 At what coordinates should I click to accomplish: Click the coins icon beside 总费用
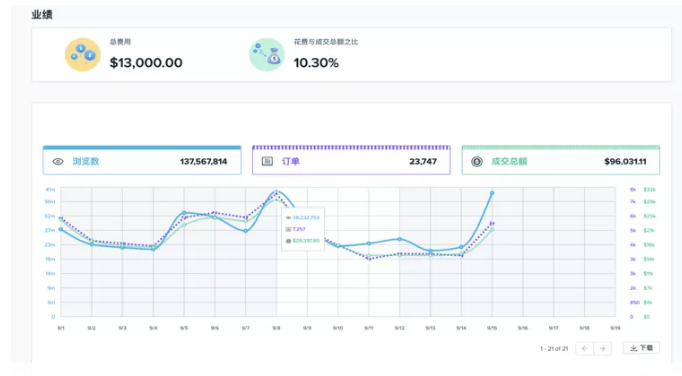[x=83, y=54]
